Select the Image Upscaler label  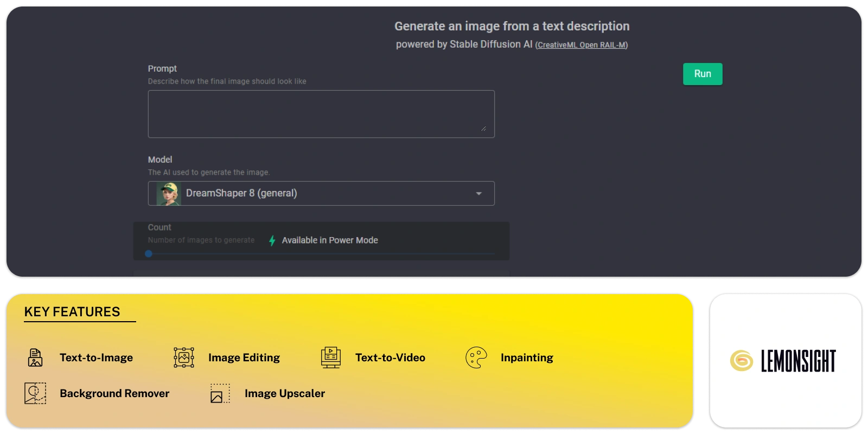tap(285, 393)
